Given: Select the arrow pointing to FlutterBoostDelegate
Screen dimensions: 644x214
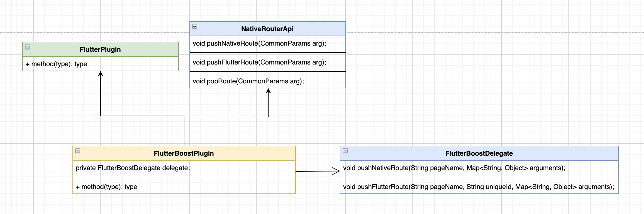Looking at the screenshot, I should point(318,171).
